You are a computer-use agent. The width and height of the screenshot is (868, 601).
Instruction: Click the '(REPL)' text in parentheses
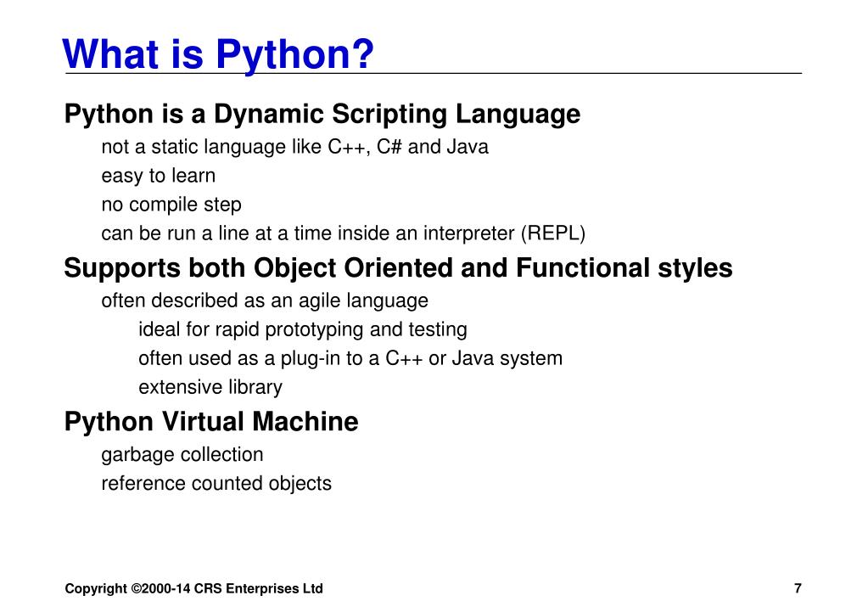tap(553, 233)
